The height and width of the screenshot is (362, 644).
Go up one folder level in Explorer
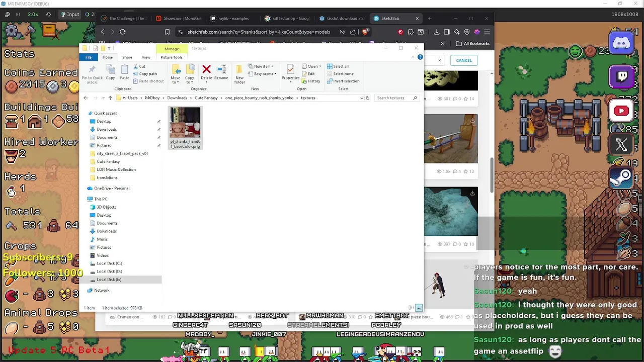pos(110,98)
